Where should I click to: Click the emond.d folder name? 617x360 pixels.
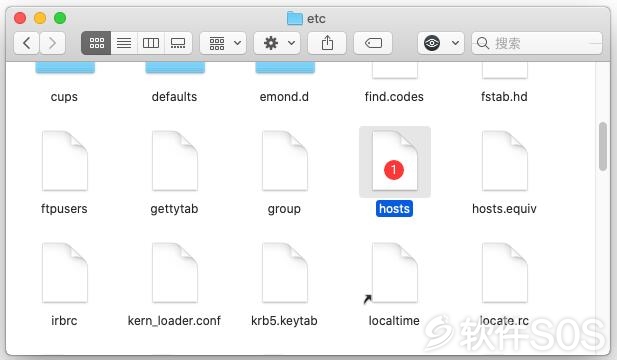284,97
